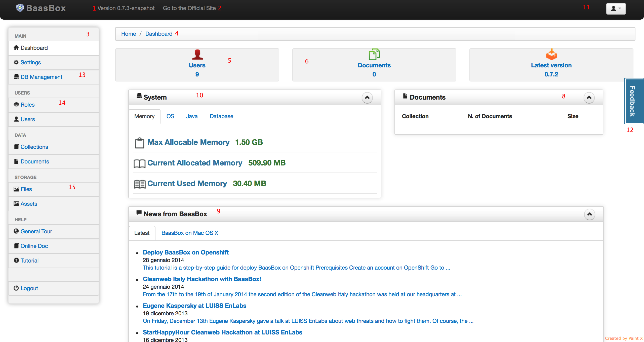Screen dimensions: 644x342
Task: Click Dashboard in the breadcrumb
Action: (159, 34)
